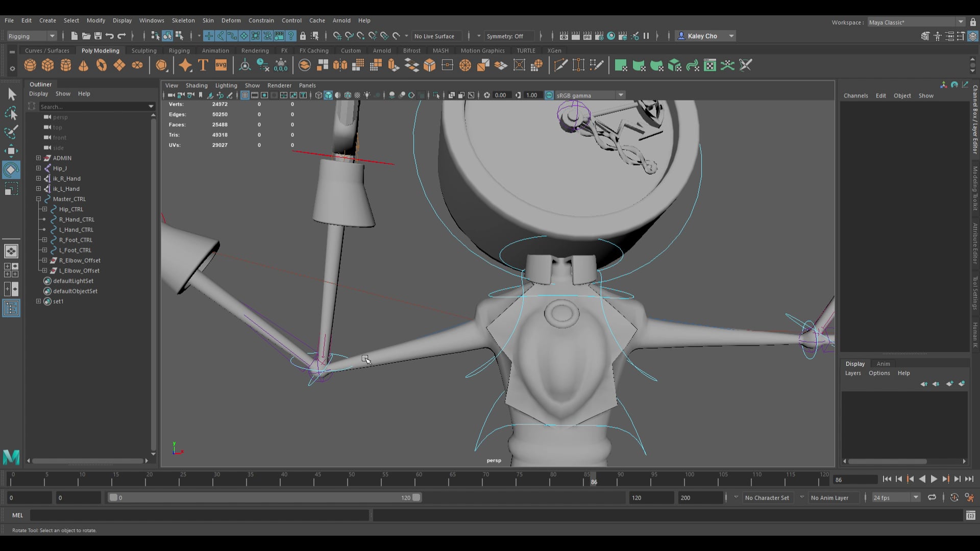Switch to the Sculpting shelf tab
Viewport: 980px width, 551px height.
pyautogui.click(x=143, y=51)
